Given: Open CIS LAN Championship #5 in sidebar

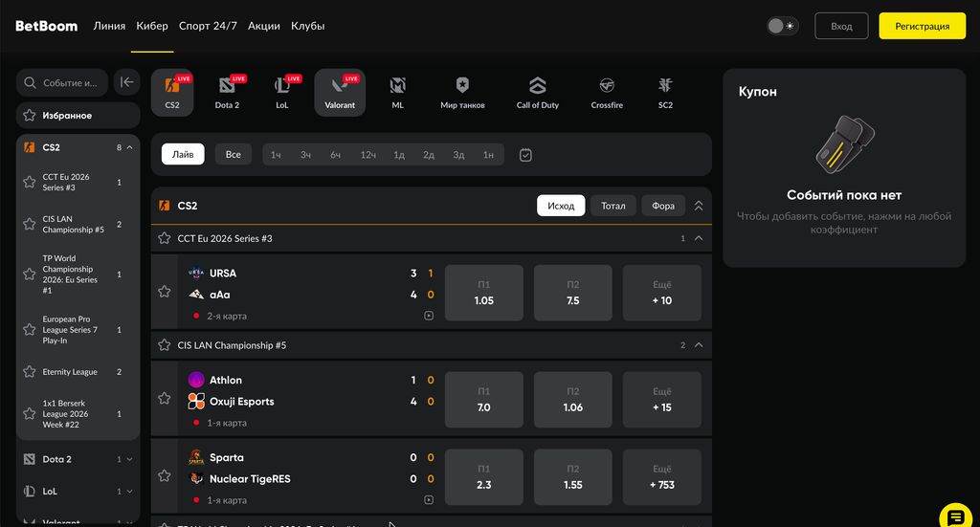Looking at the screenshot, I should click(x=78, y=224).
